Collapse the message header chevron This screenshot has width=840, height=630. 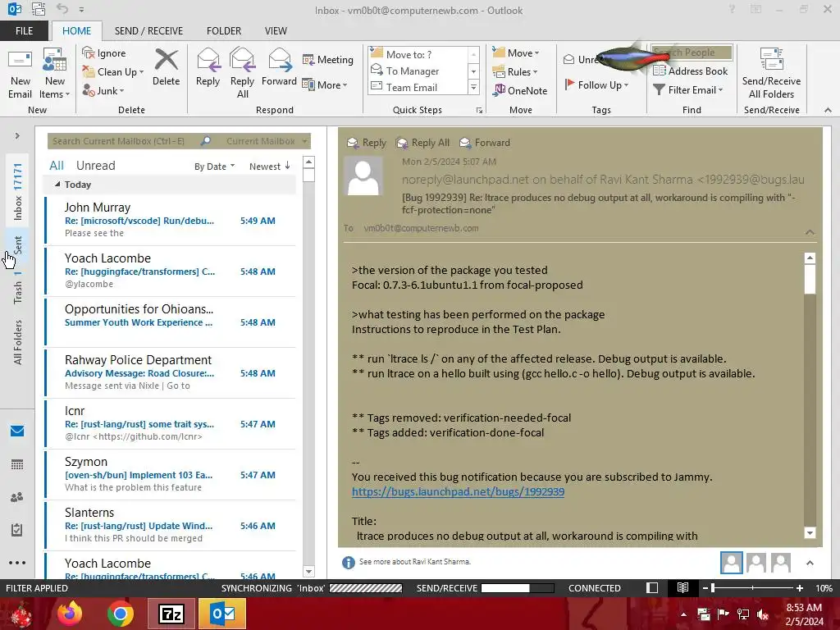coord(810,232)
